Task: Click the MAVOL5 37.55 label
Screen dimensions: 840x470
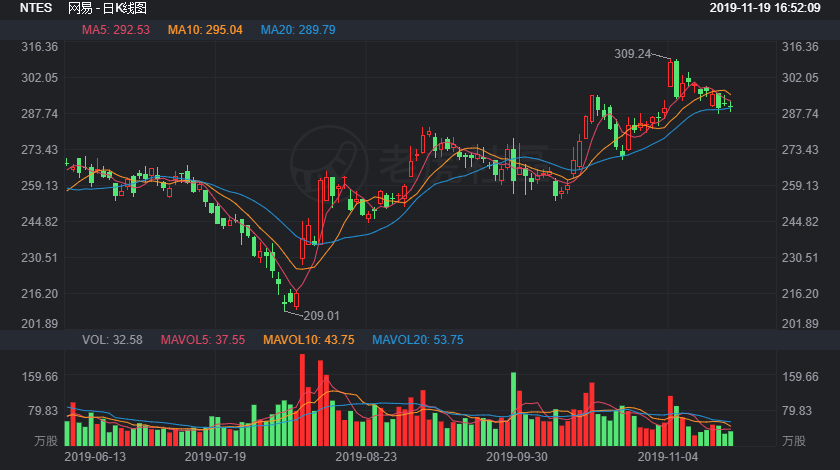Action: pyautogui.click(x=204, y=340)
